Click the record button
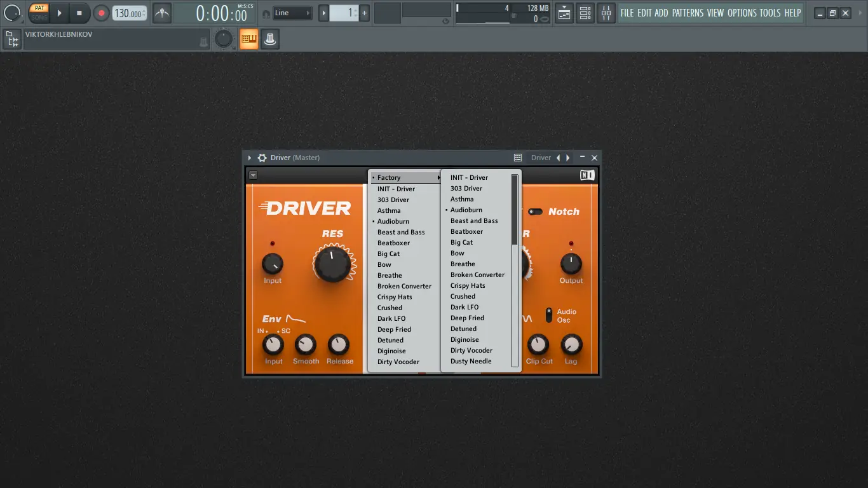This screenshot has height=488, width=868. click(x=101, y=13)
